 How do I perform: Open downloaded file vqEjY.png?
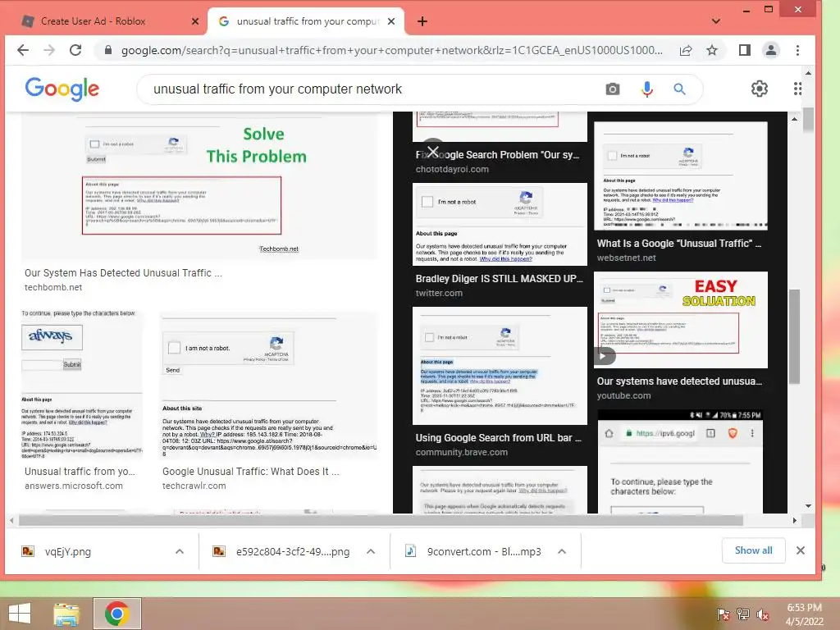(67, 552)
